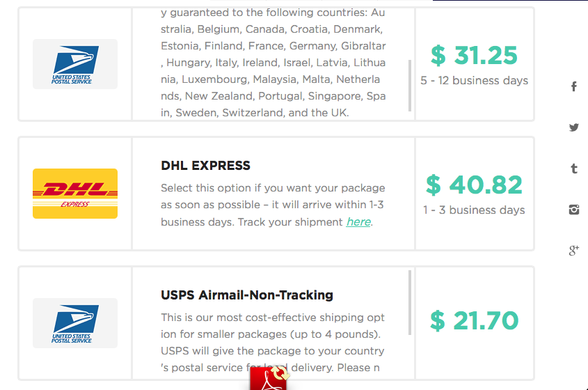Click the Tumblr icon in sidebar
Viewport: 588px width, 390px height.
click(574, 169)
